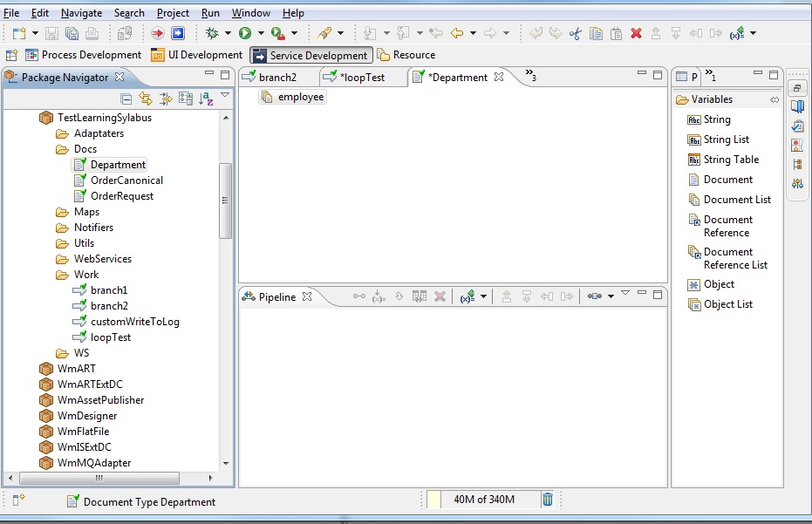The image size is (812, 524).
Task: Open the Package Navigator view menu triangle
Action: coord(225,95)
